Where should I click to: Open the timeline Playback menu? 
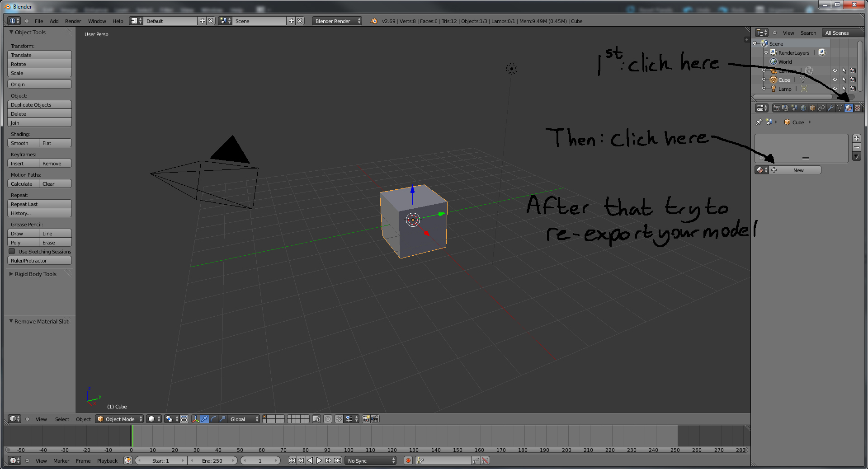(x=107, y=460)
